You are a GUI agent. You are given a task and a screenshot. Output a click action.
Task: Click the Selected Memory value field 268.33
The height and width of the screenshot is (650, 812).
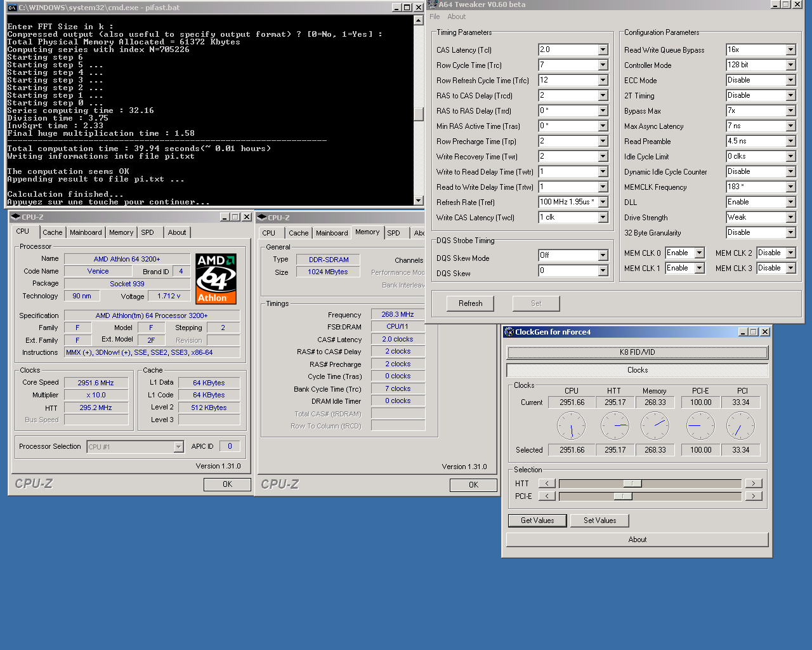coord(655,450)
